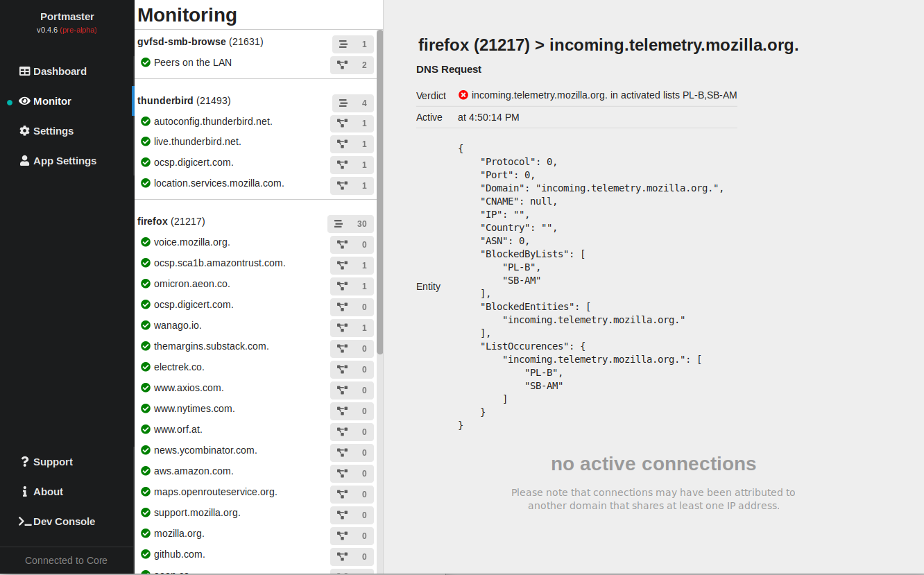Click thunderbird list count badge showing 4

coord(353,103)
